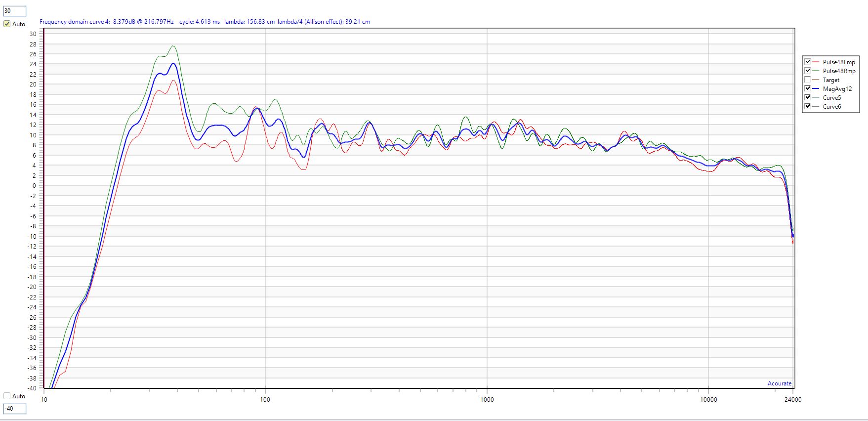
Task: Click the Pulse48Lmp legend label
Action: tap(839, 62)
